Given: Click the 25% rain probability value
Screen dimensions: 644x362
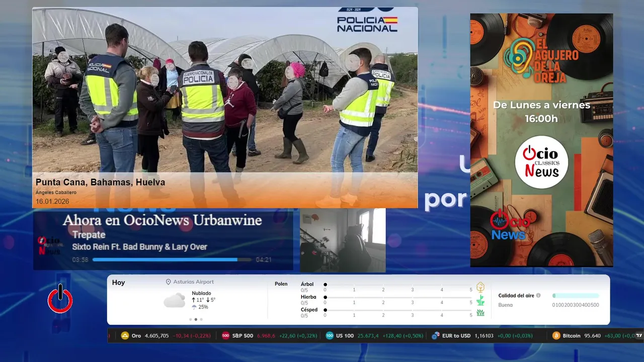Looking at the screenshot, I should click(x=203, y=307).
